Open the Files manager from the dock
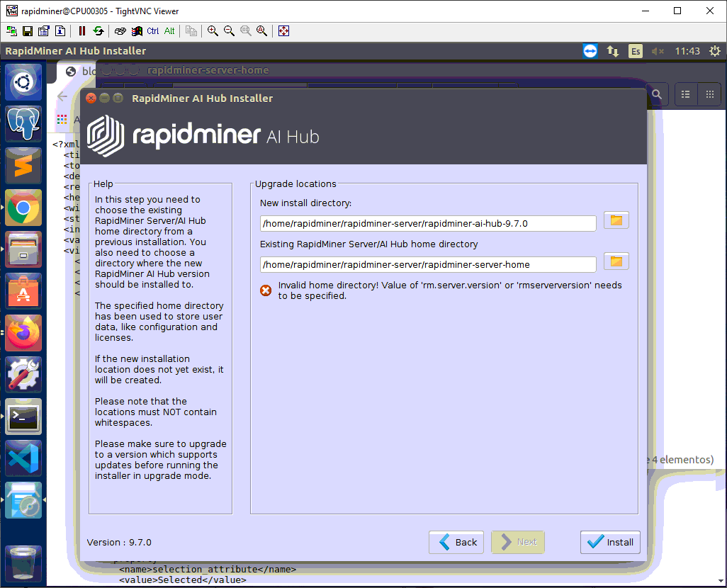 pos(23,249)
